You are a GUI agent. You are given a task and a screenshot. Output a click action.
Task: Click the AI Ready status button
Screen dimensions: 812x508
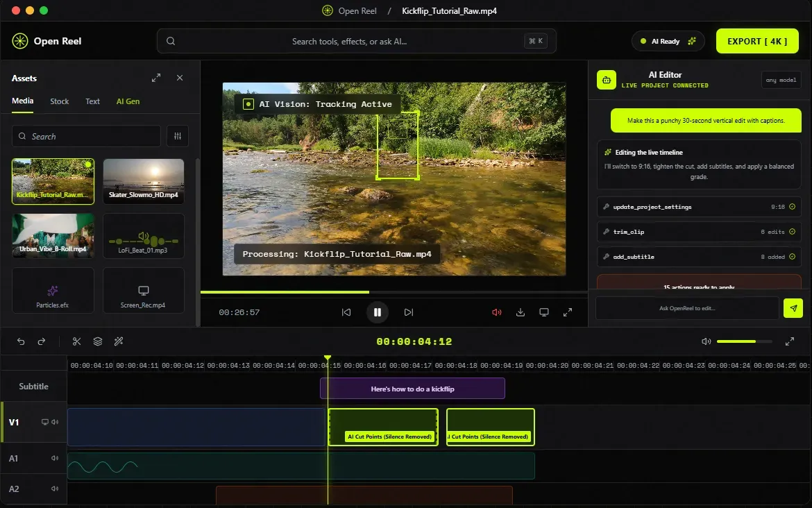(x=668, y=41)
